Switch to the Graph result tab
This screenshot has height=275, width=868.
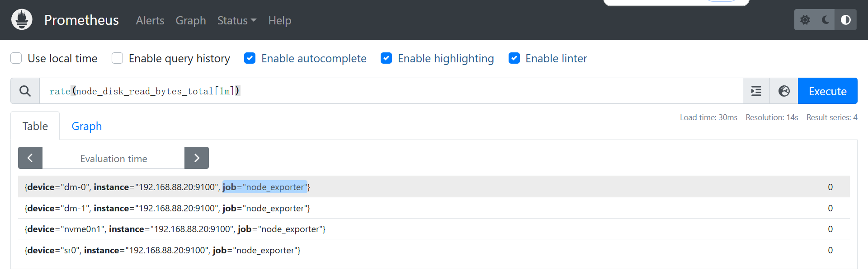pos(87,126)
